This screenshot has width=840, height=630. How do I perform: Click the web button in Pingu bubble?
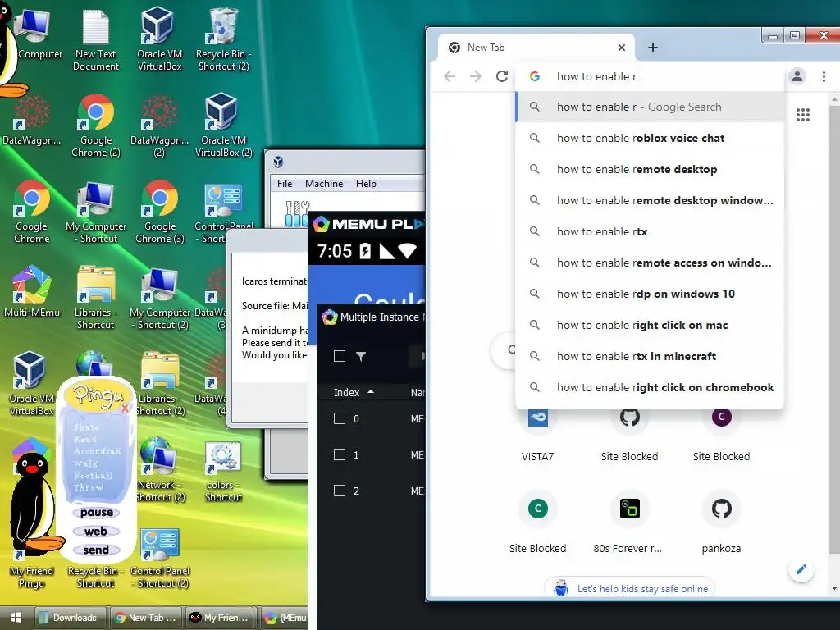[96, 532]
